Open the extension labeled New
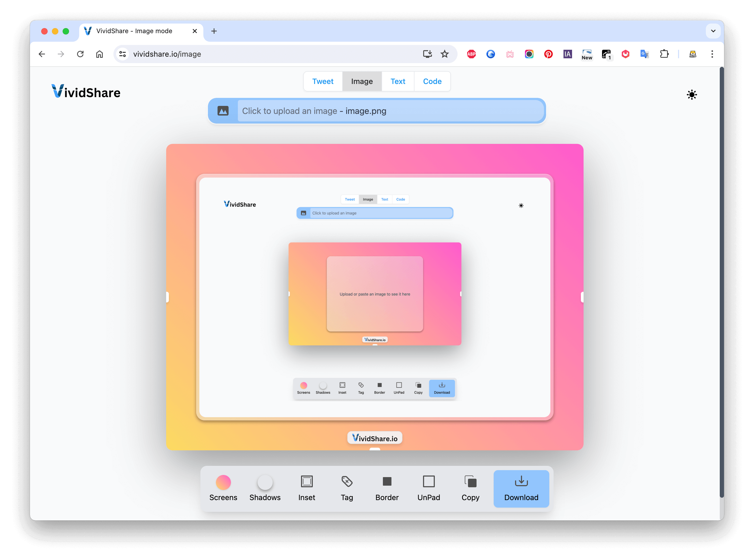 (587, 54)
